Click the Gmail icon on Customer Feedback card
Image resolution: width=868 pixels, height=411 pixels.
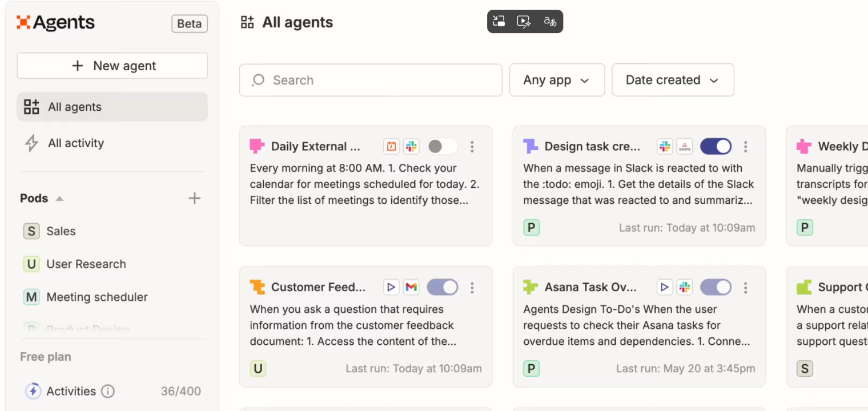(x=411, y=287)
